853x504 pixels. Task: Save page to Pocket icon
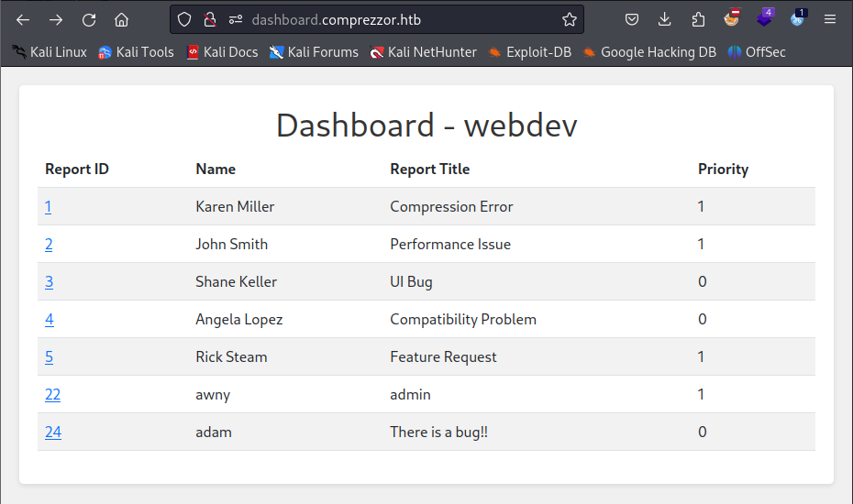pyautogui.click(x=632, y=20)
